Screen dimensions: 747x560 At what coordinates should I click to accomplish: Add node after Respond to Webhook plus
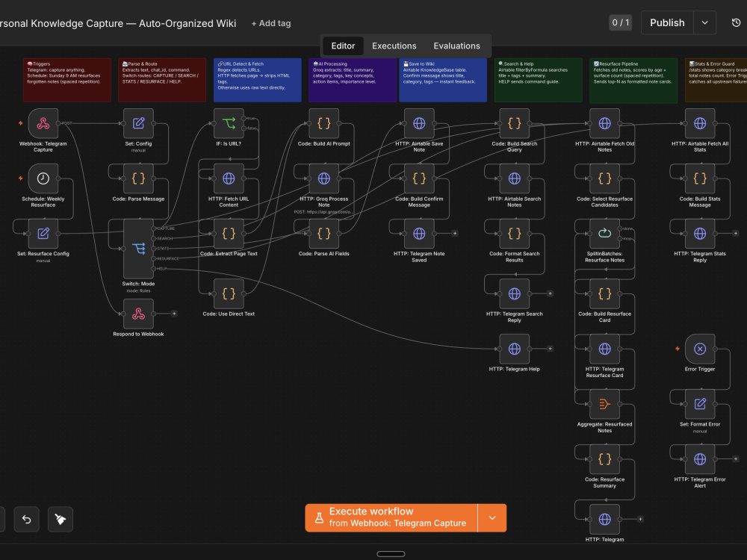(174, 314)
